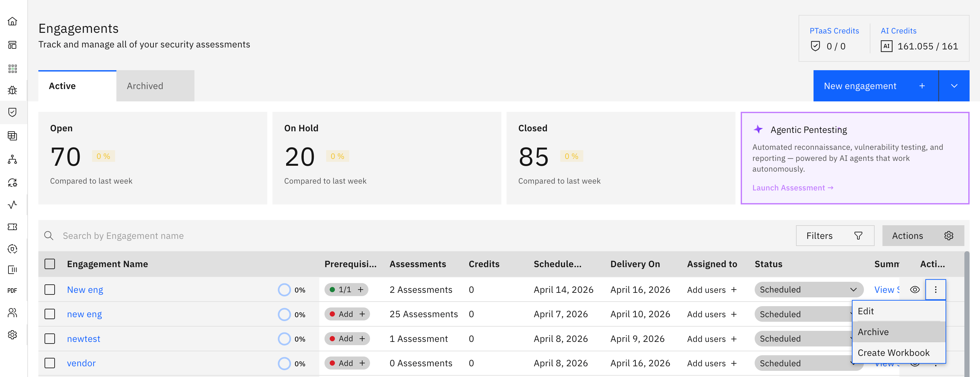This screenshot has height=377, width=980.
Task: Open the users sidebar icon
Action: pyautogui.click(x=13, y=313)
